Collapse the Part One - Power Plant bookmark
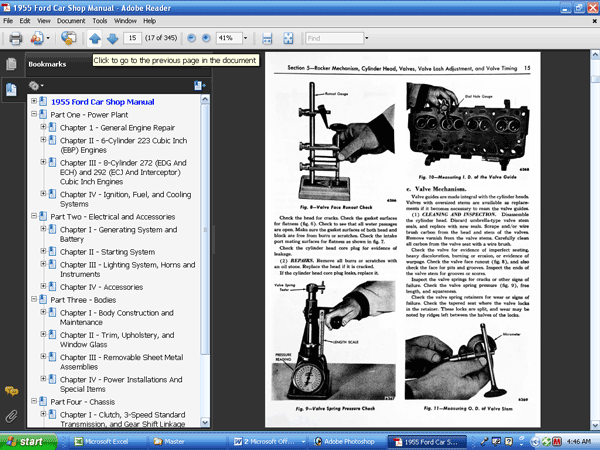 tap(34, 114)
